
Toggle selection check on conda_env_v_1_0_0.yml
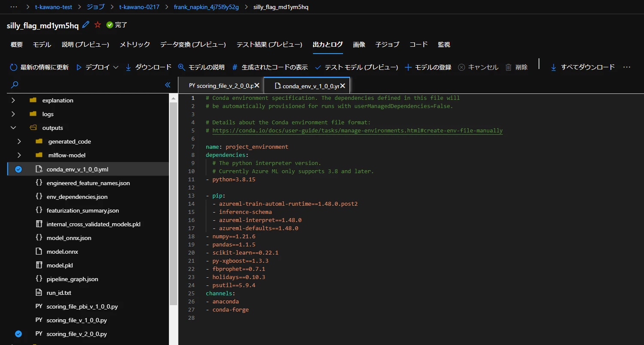(x=18, y=169)
